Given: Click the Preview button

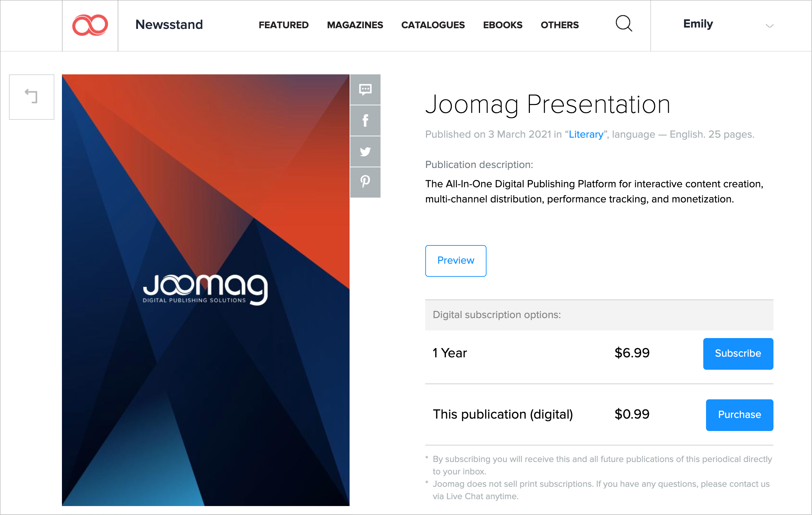Looking at the screenshot, I should click(x=455, y=261).
